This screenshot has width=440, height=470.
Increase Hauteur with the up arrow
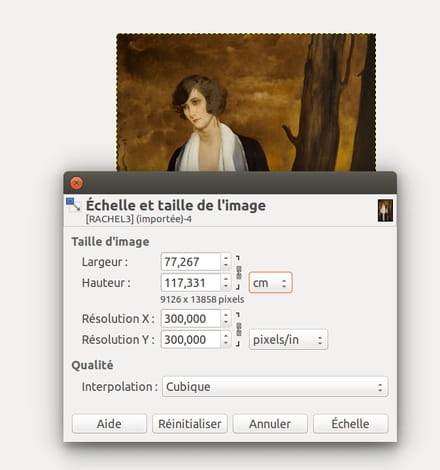point(226,279)
